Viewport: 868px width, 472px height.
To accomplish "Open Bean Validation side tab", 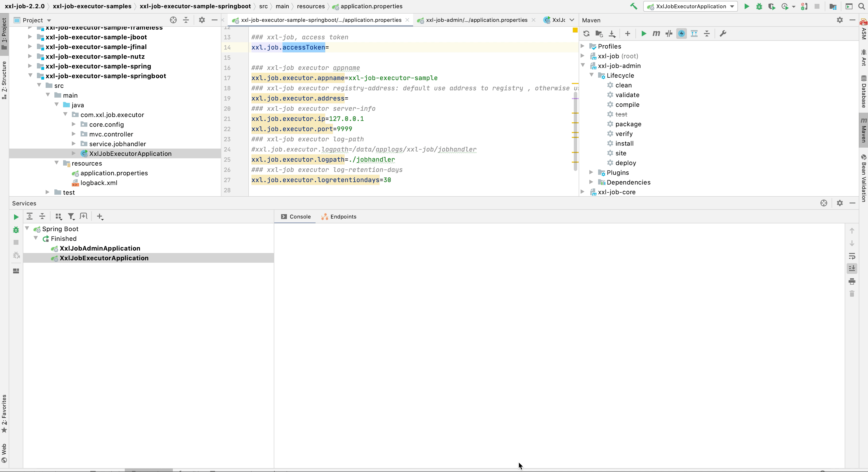I will click(x=864, y=178).
